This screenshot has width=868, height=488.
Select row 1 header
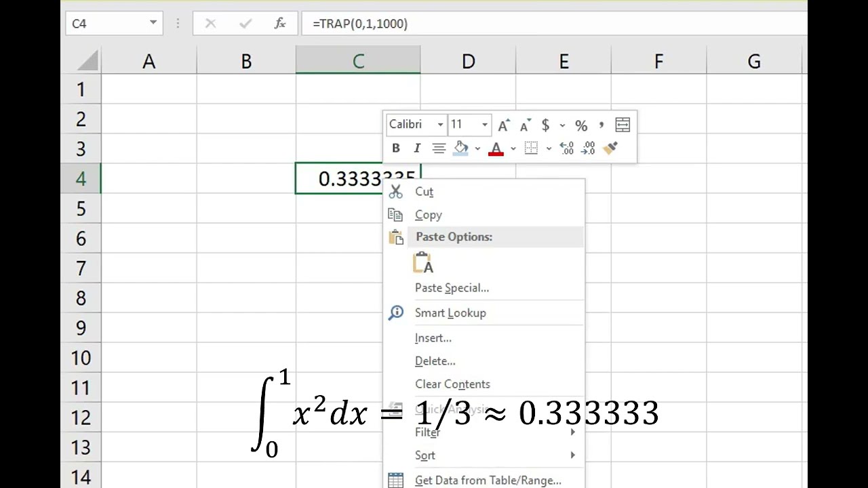(81, 89)
